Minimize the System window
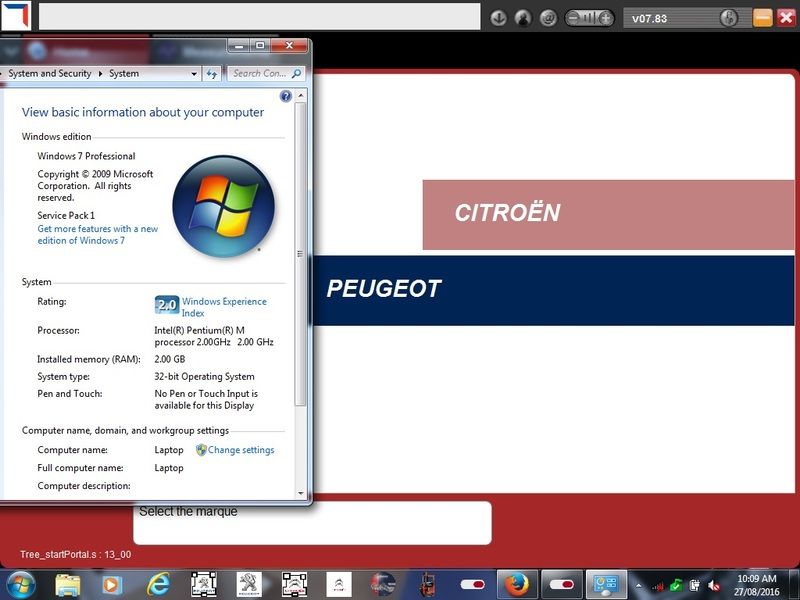The image size is (800, 600). tap(238, 46)
